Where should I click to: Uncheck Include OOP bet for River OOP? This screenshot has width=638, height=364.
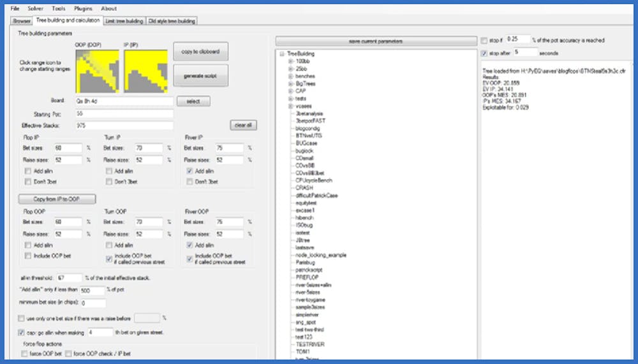click(189, 259)
